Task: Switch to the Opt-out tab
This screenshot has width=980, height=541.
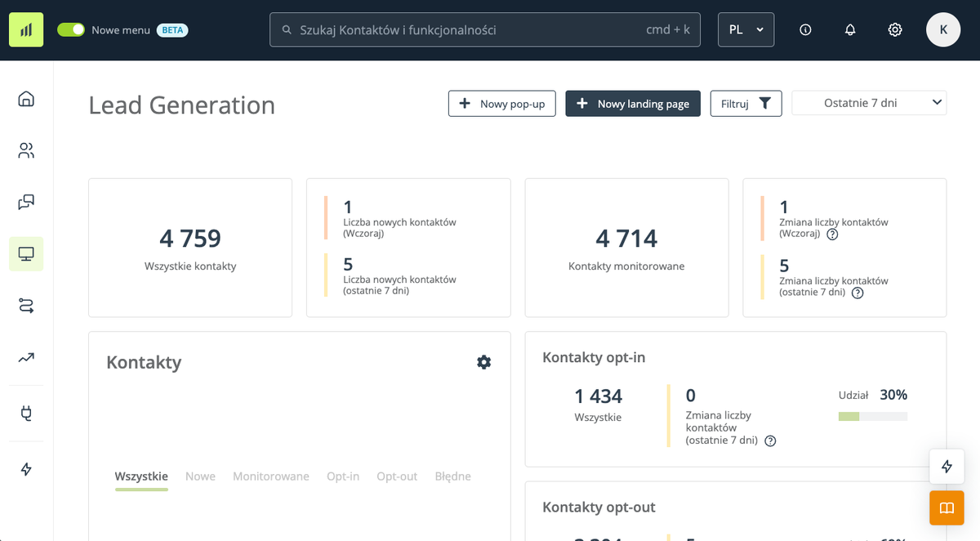Action: click(x=397, y=476)
